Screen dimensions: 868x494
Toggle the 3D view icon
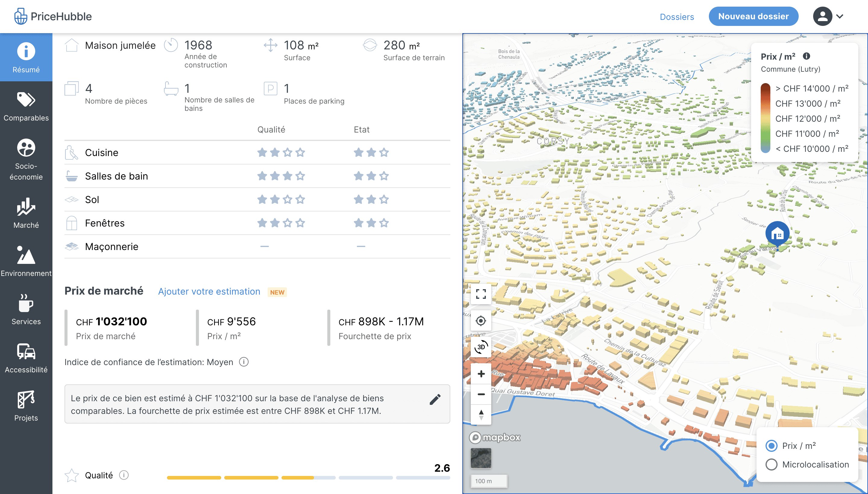[481, 347]
